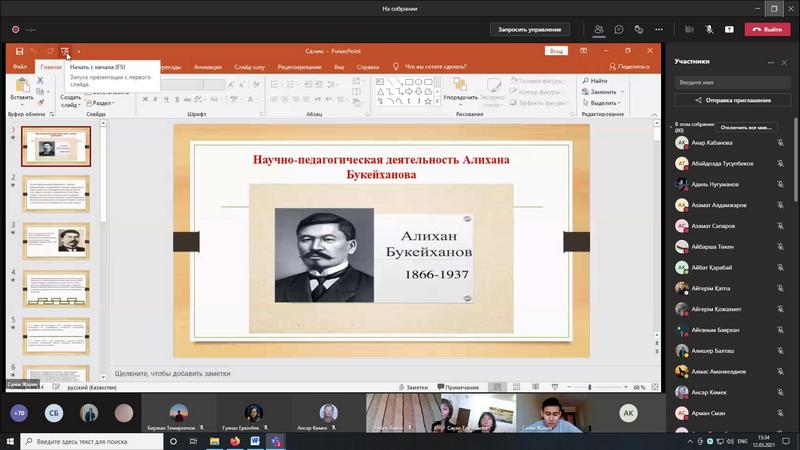Open the Create slide (Создать слайд) dropdown
The height and width of the screenshot is (450, 800).
point(70,101)
